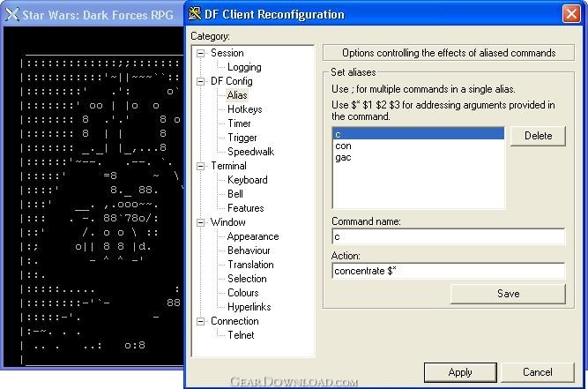Collapse the DF Config tree node
Viewport: 588px width, 389px height.
coord(201,81)
